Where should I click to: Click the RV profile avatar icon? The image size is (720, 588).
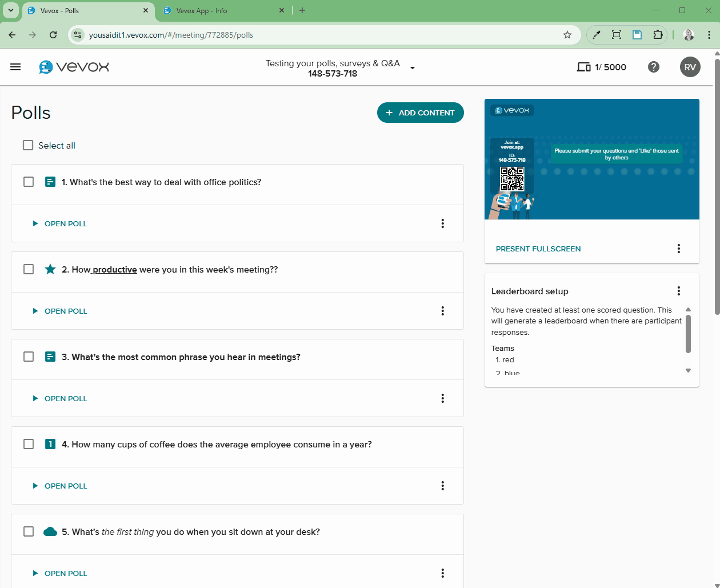tap(690, 67)
